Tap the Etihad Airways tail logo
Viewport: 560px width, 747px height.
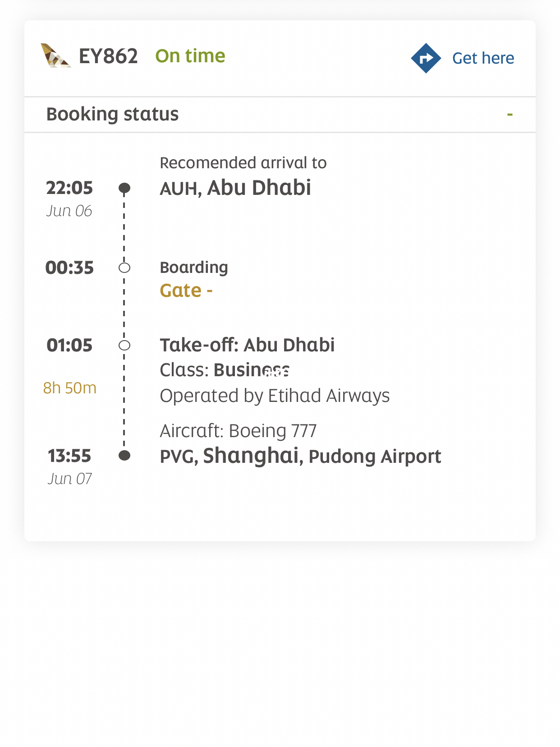tap(55, 55)
